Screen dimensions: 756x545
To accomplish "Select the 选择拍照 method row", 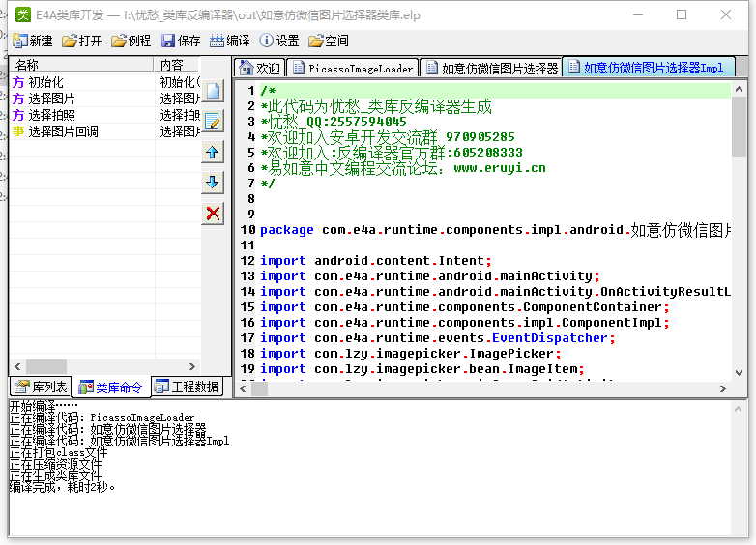I will coord(104,115).
